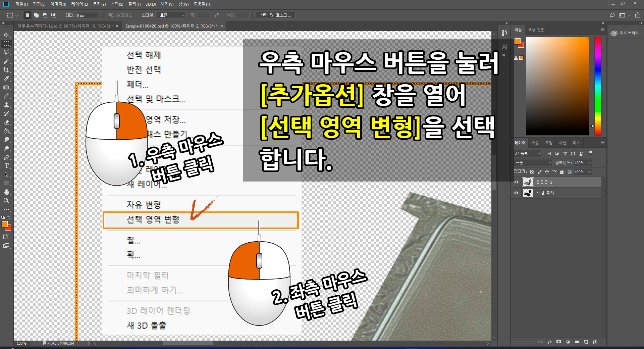Select the Polygonal Lasso tool
Viewport: 644px width, 349px height.
6,52
